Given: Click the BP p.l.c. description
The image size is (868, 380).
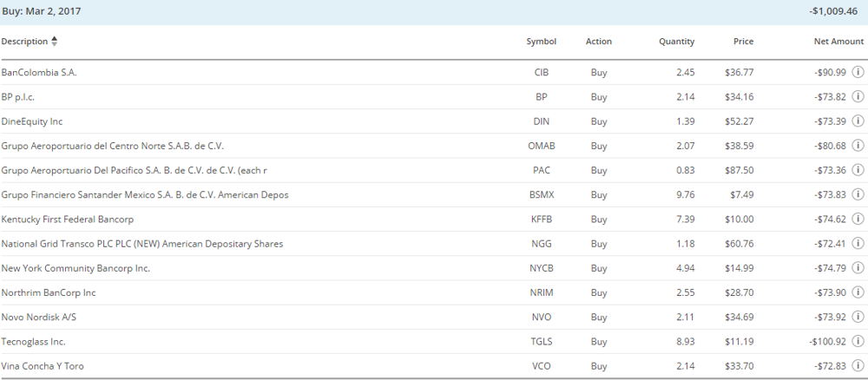Looking at the screenshot, I should (x=17, y=97).
